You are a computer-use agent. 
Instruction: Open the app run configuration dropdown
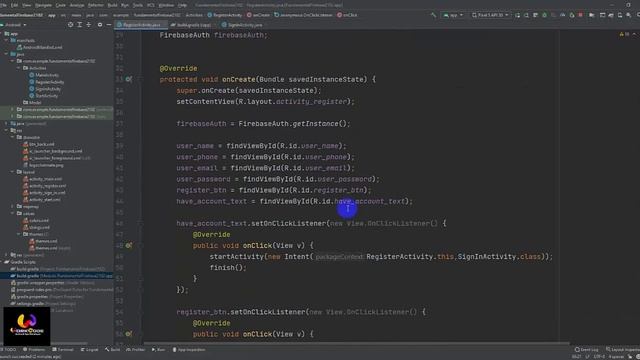(453, 15)
